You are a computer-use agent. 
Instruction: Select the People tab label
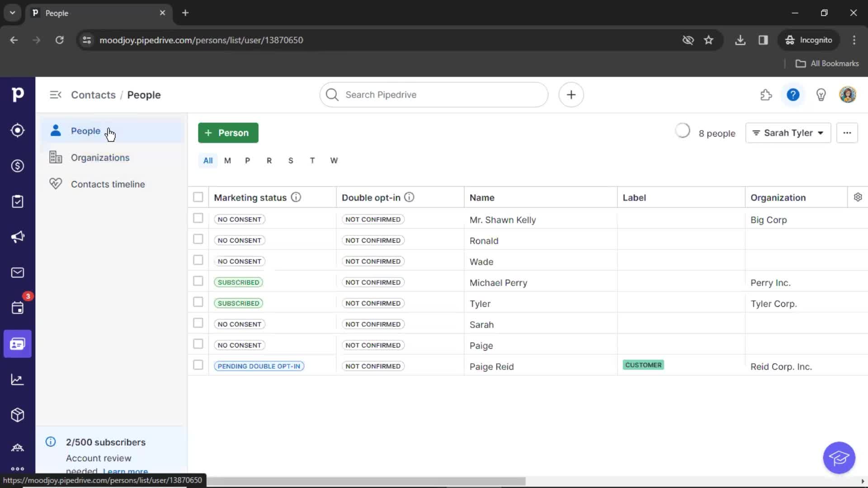click(x=86, y=131)
